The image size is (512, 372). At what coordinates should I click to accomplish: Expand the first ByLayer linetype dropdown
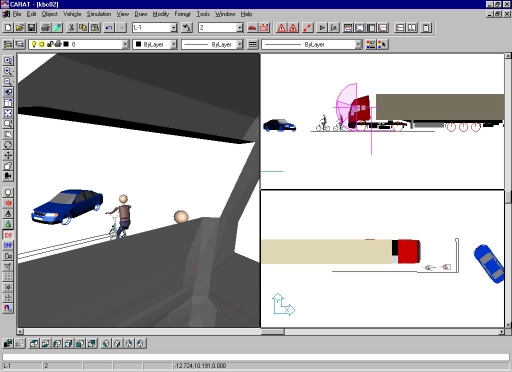click(240, 44)
